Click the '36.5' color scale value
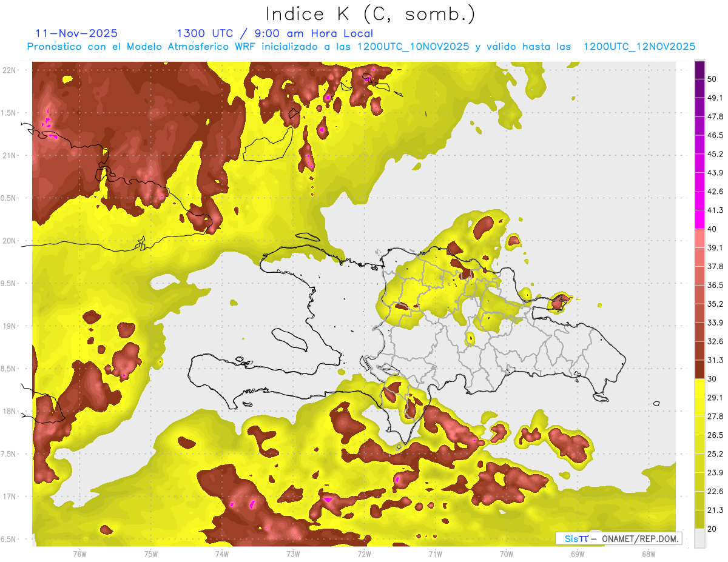728x562 pixels. (x=715, y=285)
